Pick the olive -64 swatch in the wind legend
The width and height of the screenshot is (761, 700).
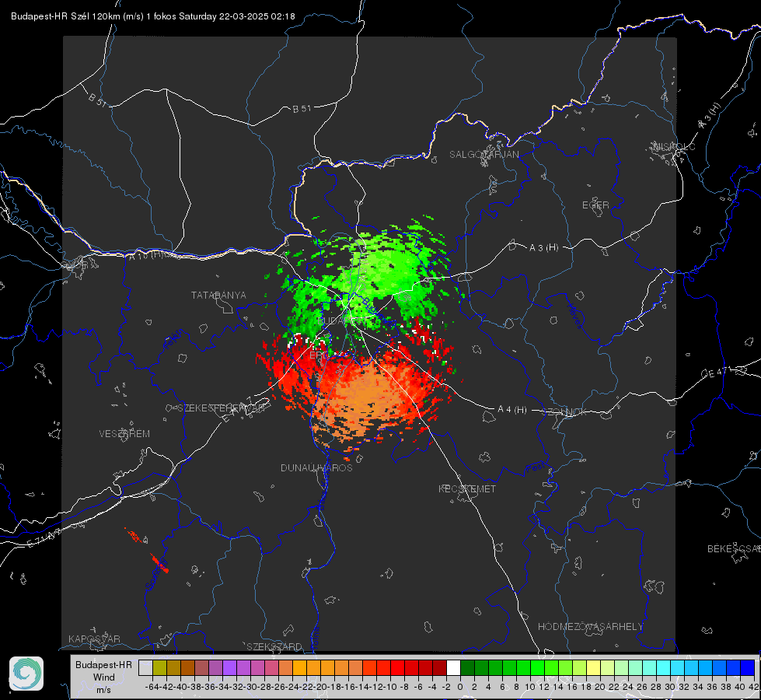159,667
